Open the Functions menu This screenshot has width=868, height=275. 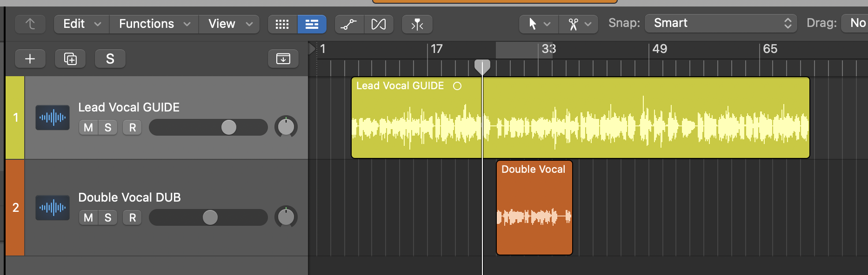pyautogui.click(x=154, y=24)
